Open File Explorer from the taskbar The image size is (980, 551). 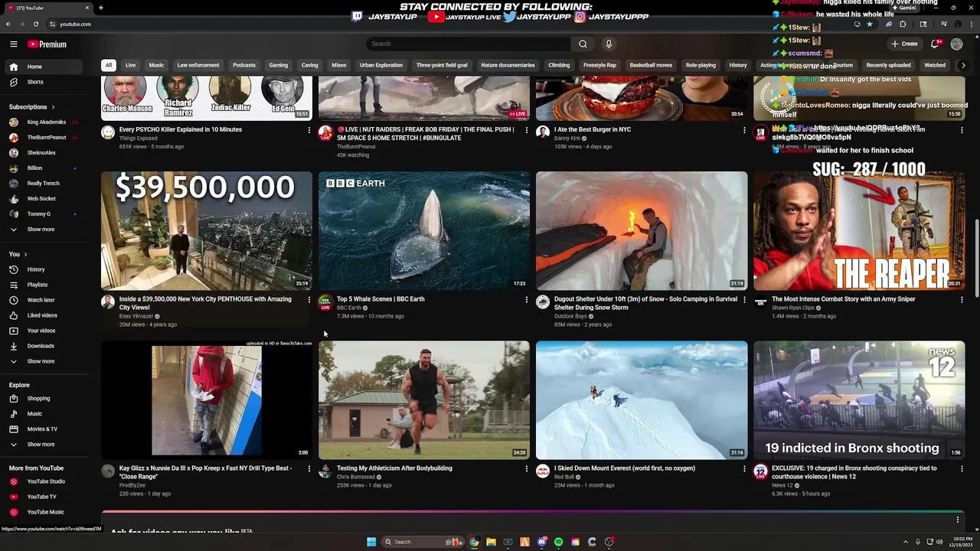pos(491,542)
